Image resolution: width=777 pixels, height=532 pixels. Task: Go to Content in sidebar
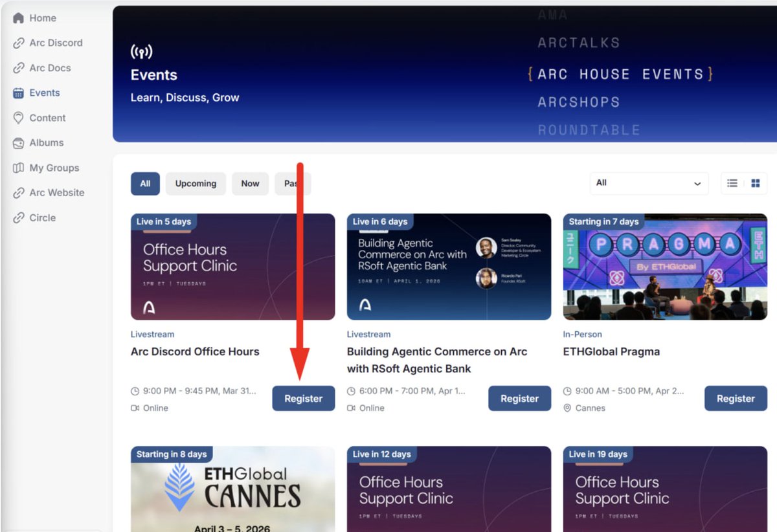pos(47,118)
